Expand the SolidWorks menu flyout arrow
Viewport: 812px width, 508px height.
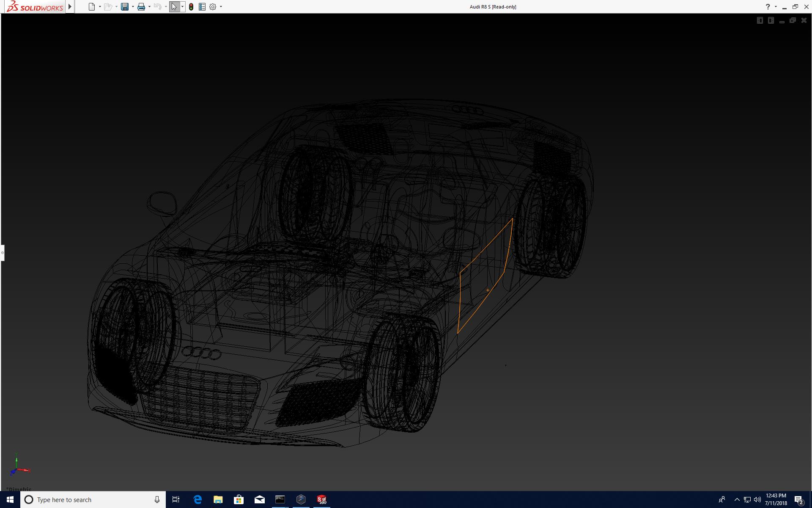click(x=70, y=7)
